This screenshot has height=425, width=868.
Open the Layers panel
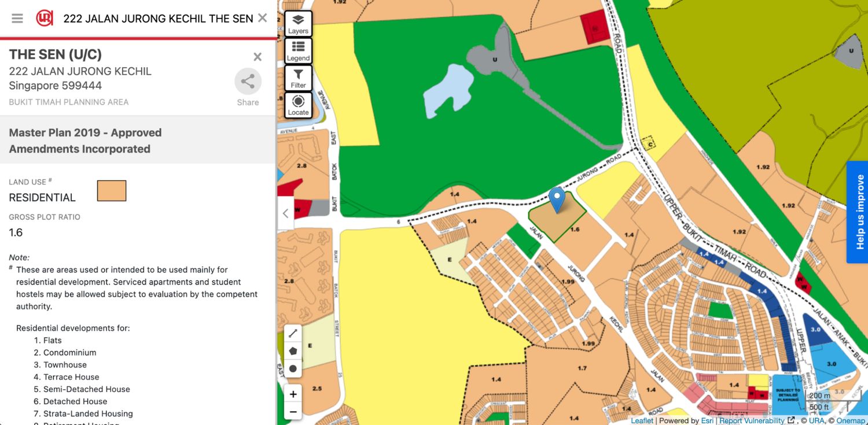point(298,24)
